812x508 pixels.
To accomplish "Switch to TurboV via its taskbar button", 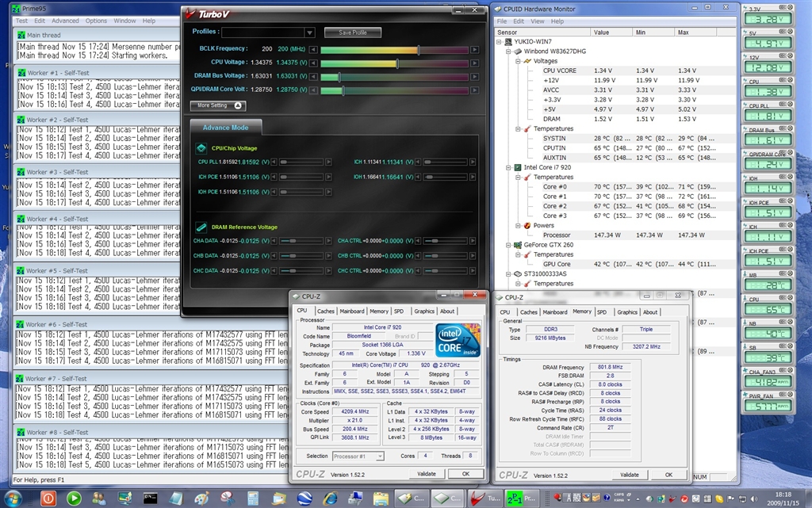I will pos(486,498).
